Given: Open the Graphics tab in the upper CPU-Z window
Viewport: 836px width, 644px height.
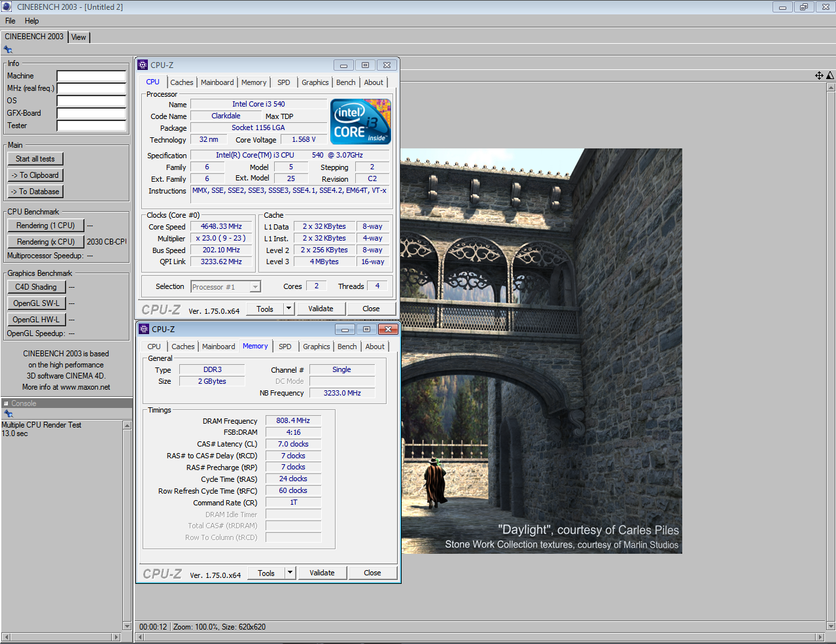Looking at the screenshot, I should tap(315, 82).
